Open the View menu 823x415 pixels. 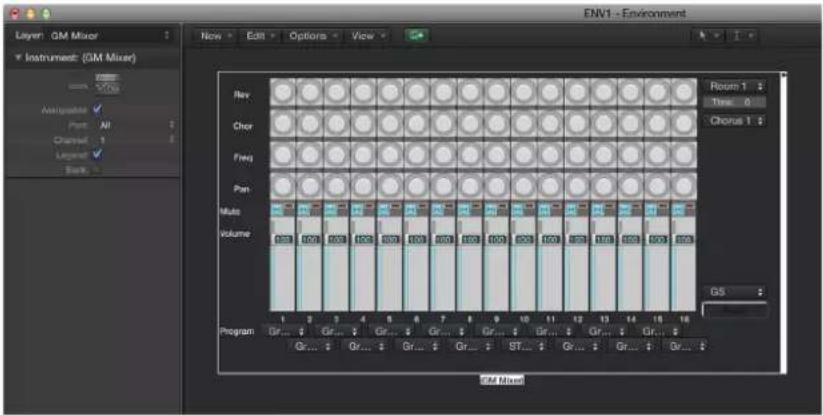point(367,36)
